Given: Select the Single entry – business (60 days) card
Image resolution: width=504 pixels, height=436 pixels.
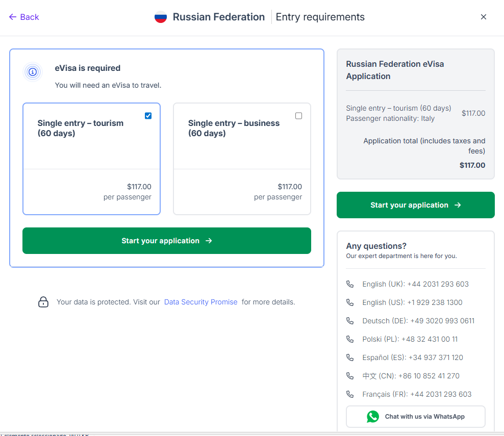Looking at the screenshot, I should [x=242, y=159].
